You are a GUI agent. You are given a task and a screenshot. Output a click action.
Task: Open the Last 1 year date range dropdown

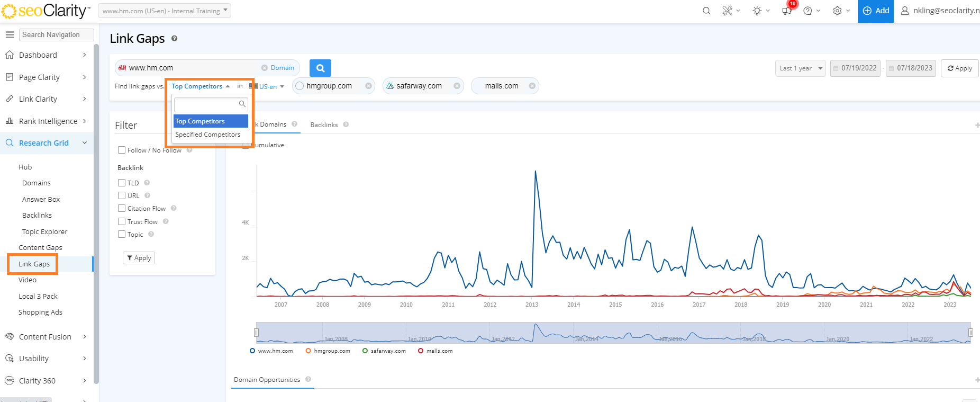[801, 68]
